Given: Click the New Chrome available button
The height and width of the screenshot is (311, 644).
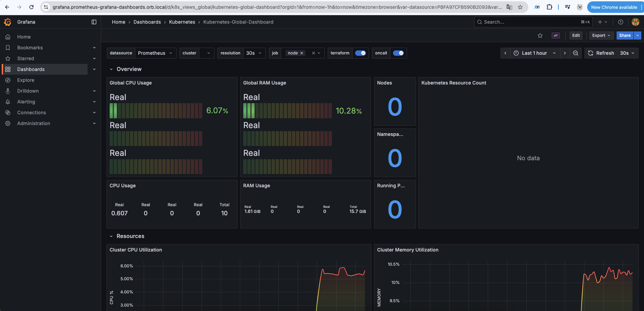Looking at the screenshot, I should [x=614, y=7].
